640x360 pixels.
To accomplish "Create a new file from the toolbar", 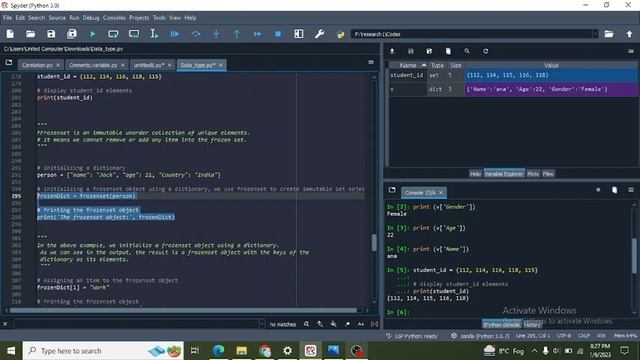I will (x=10, y=34).
